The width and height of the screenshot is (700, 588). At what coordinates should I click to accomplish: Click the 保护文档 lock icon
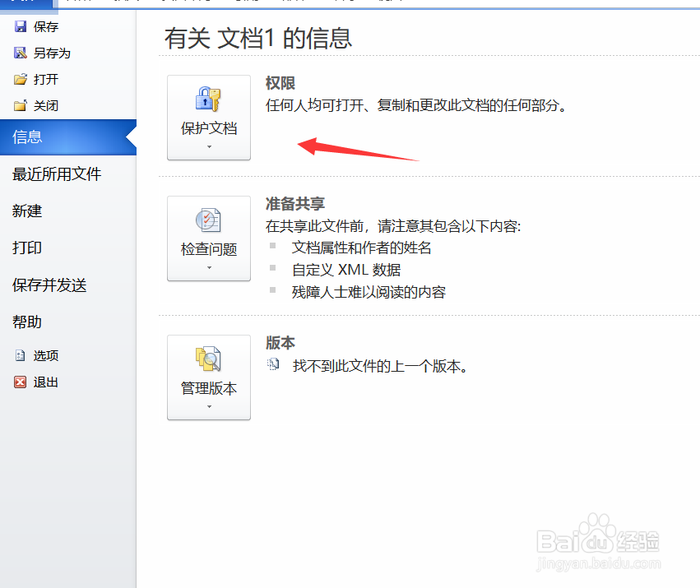(208, 99)
